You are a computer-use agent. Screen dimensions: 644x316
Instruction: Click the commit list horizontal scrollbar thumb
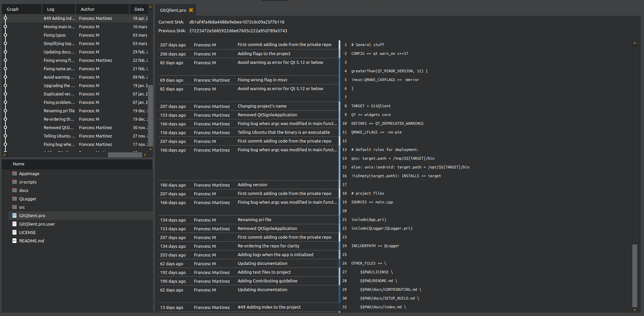coord(125,155)
